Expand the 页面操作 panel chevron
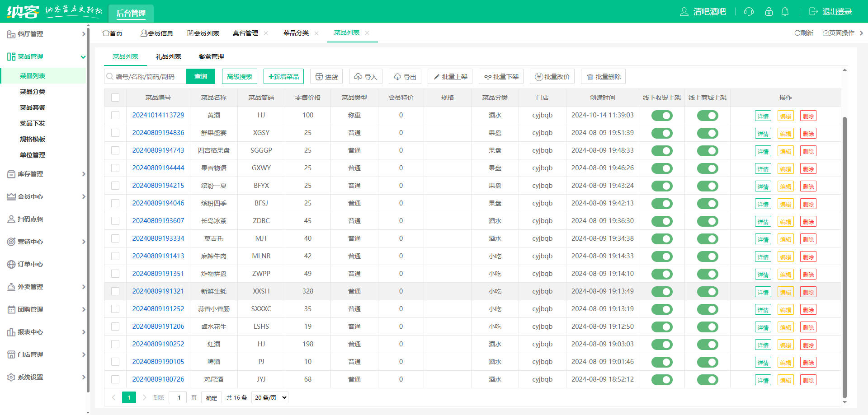This screenshot has width=868, height=415. [862, 33]
